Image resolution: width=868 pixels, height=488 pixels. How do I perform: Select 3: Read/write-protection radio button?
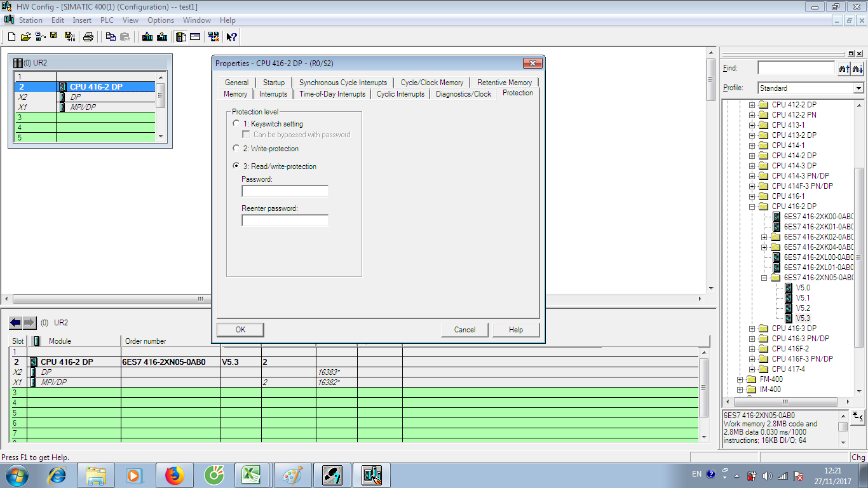coord(236,166)
